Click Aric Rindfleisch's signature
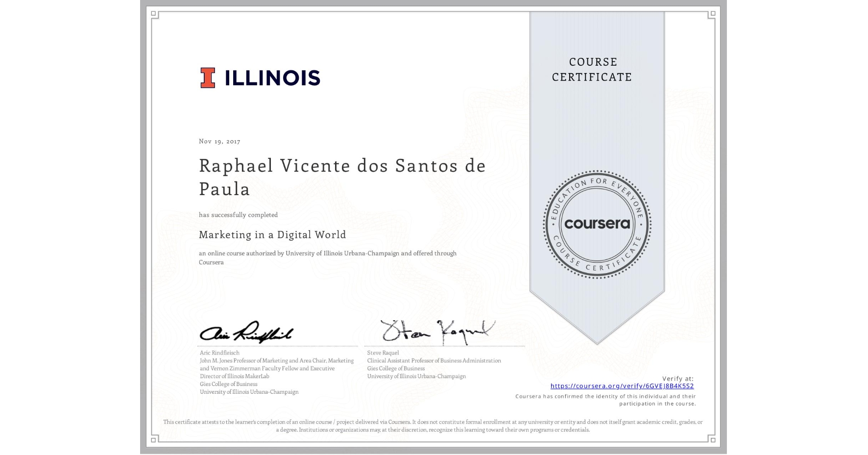Image resolution: width=868 pixels, height=455 pixels. [x=246, y=332]
